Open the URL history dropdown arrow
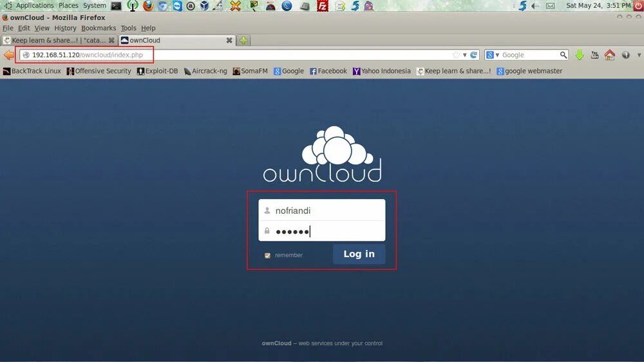 [x=465, y=55]
